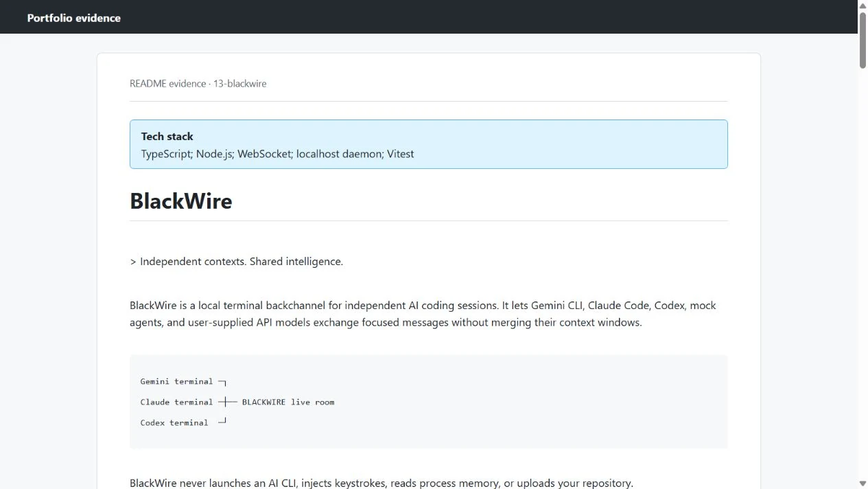Click the scrollbar down arrow
Viewport: 868px width, 489px height.
click(x=863, y=484)
